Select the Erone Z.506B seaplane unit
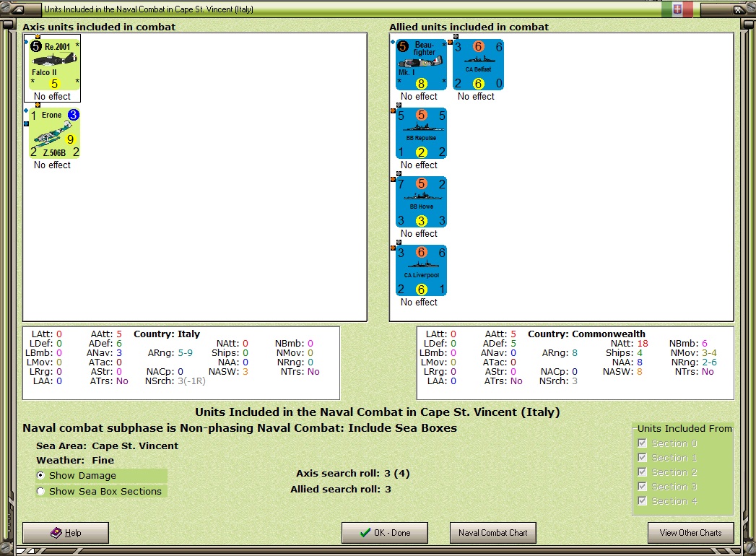 pyautogui.click(x=54, y=133)
